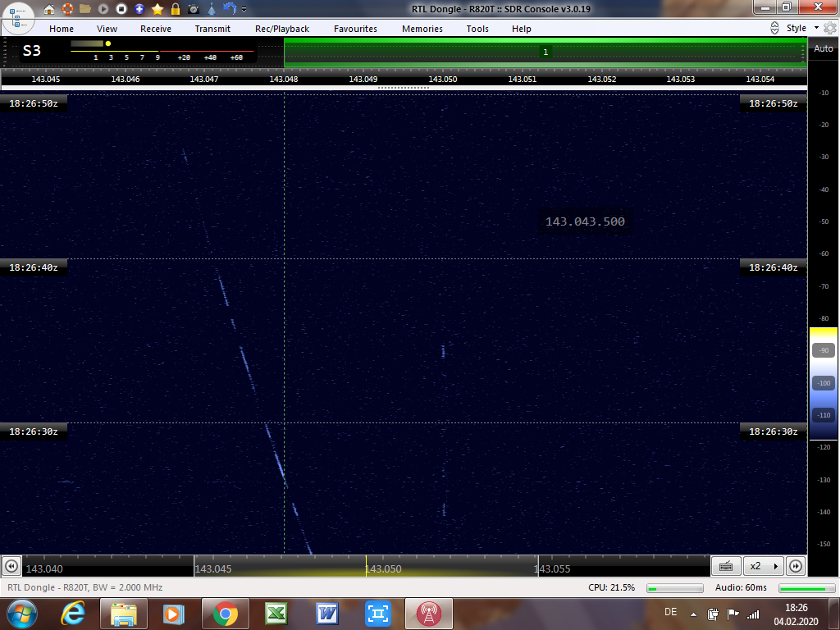The width and height of the screenshot is (840, 630).
Task: Open the Action Center flag icon
Action: tap(733, 614)
